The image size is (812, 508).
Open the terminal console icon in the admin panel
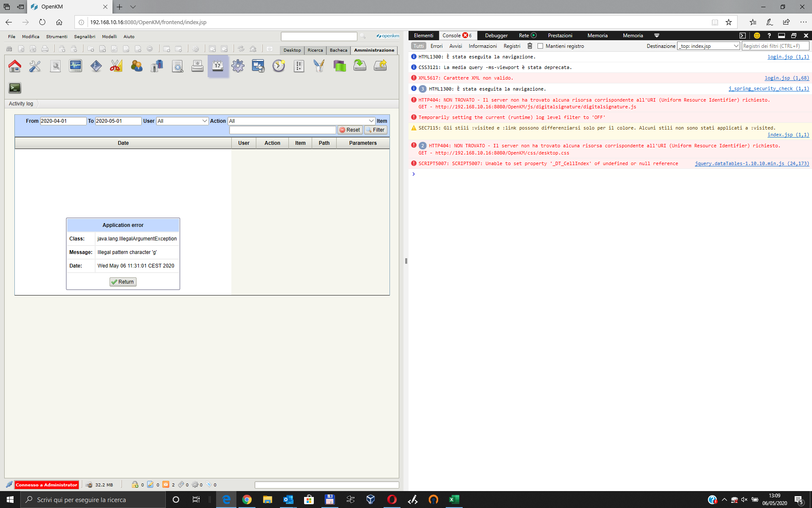tap(14, 88)
